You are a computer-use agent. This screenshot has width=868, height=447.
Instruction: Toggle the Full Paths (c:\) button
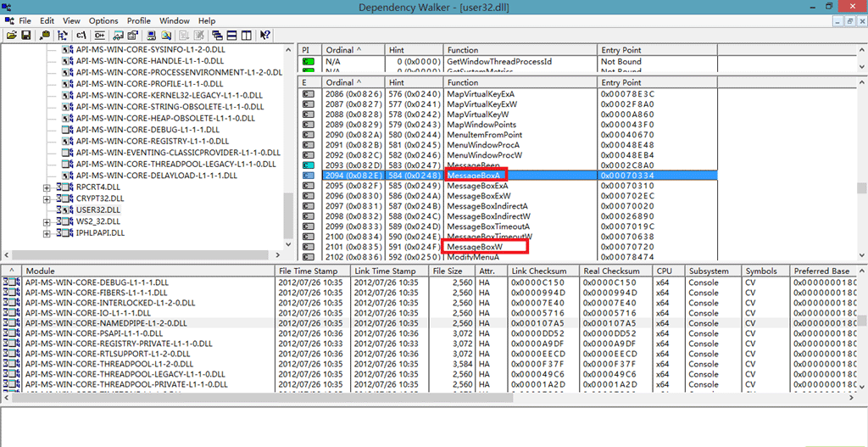tap(81, 36)
